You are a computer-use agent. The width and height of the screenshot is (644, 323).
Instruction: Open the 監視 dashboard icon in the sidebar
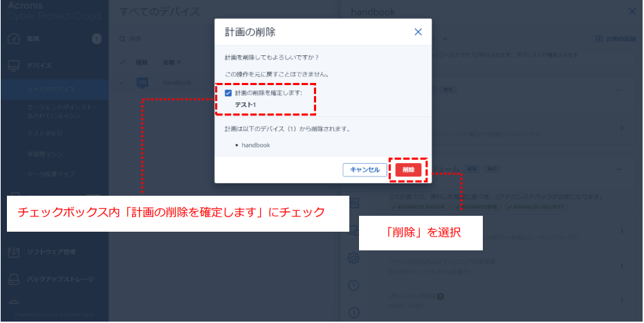[x=13, y=39]
